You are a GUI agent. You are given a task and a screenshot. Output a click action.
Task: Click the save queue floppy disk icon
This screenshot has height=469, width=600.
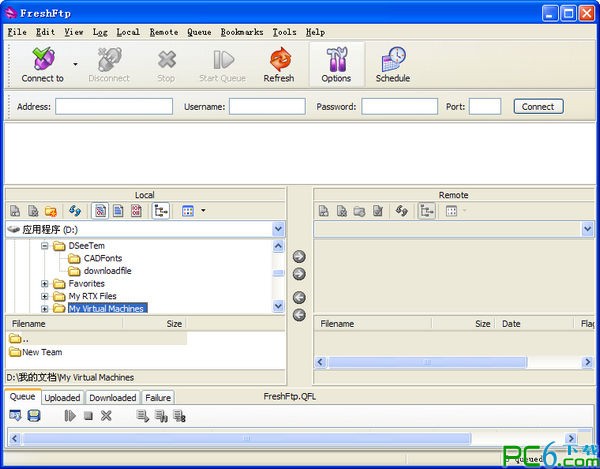(33, 415)
